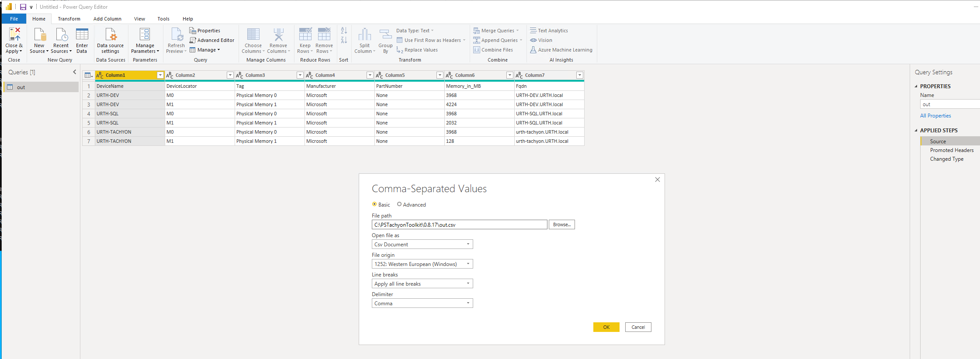980x359 pixels.
Task: Open the Delimiter Comma dropdown
Action: tap(422, 303)
